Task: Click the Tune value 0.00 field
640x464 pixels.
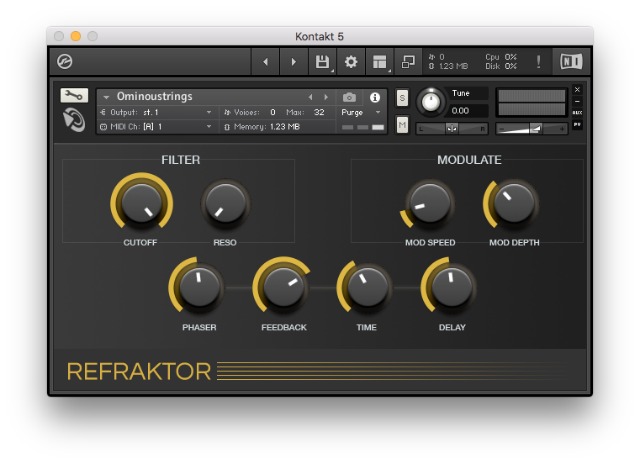Action: click(468, 111)
